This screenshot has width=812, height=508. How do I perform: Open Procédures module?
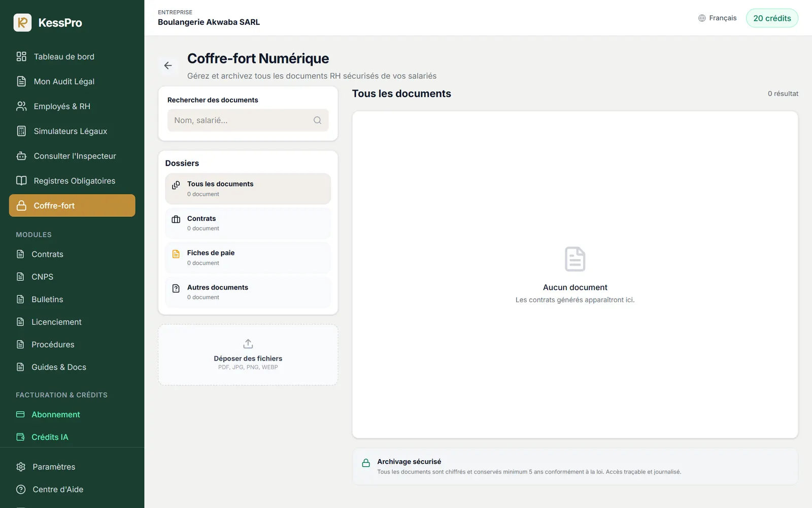(x=72, y=344)
